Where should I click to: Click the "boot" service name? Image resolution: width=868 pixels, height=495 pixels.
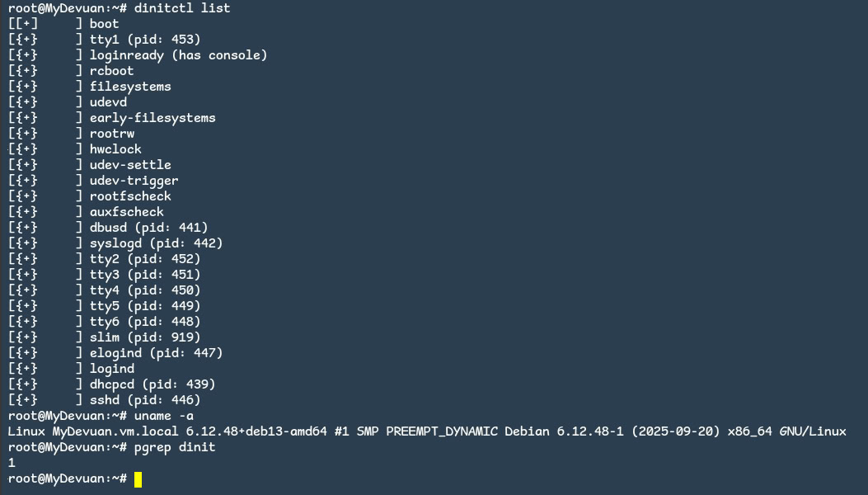(105, 24)
